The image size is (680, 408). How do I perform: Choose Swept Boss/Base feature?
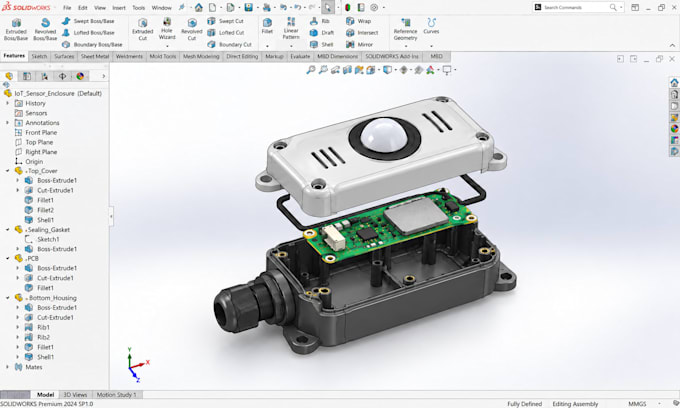click(x=88, y=21)
